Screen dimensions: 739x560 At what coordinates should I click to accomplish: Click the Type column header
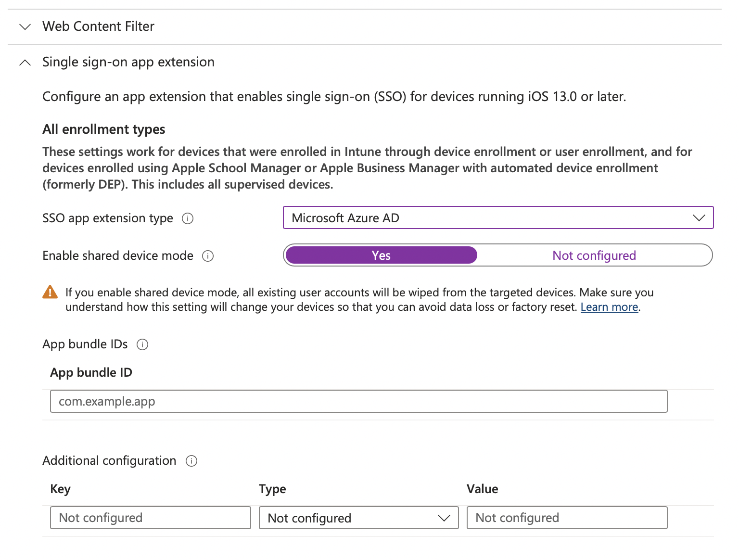coord(272,489)
